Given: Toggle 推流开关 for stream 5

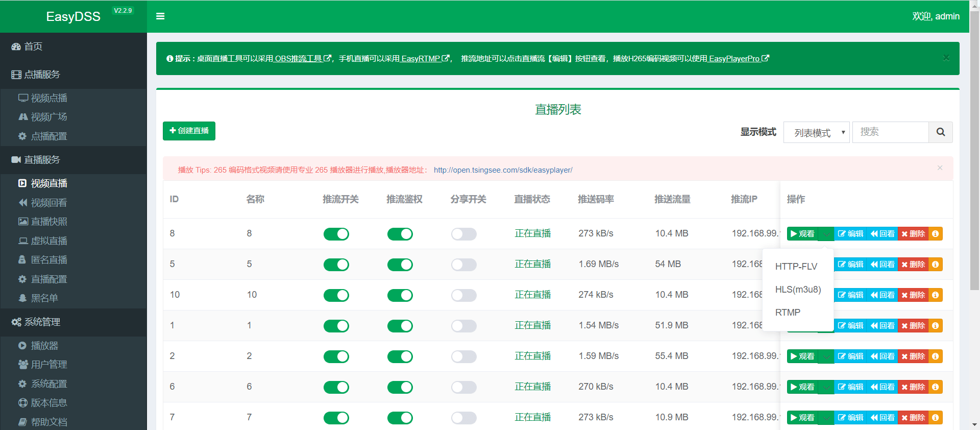Looking at the screenshot, I should pos(336,265).
